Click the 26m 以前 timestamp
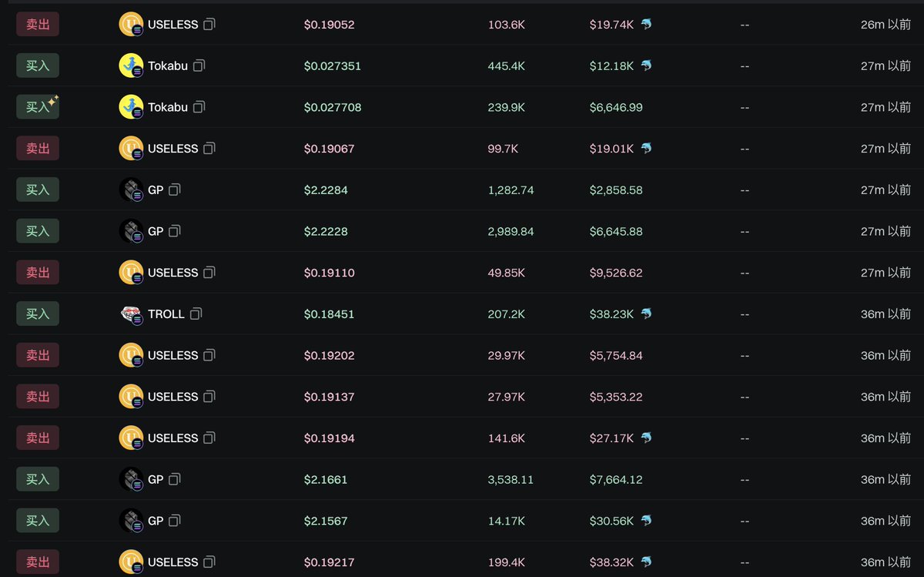Image resolution: width=924 pixels, height=577 pixels. (885, 25)
